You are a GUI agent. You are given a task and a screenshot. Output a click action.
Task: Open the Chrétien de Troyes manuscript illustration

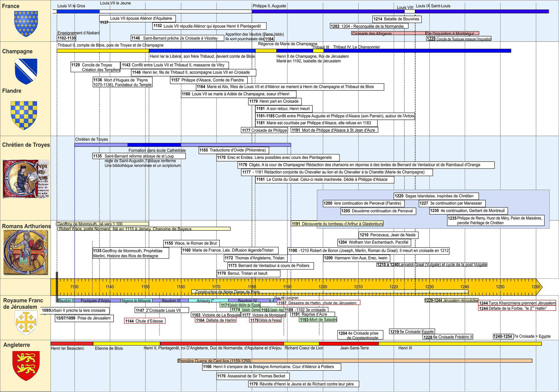coord(26,179)
